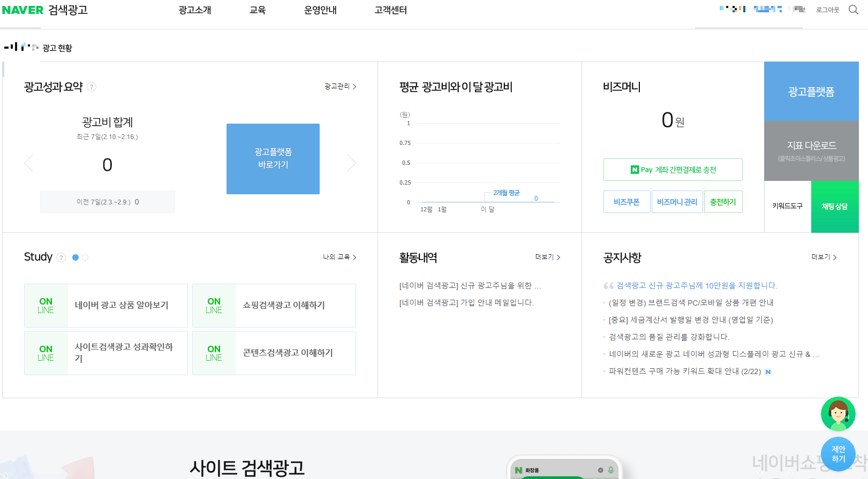Click the help icon next to 광고성과 요약
This screenshot has width=868, height=479.
[x=92, y=87]
